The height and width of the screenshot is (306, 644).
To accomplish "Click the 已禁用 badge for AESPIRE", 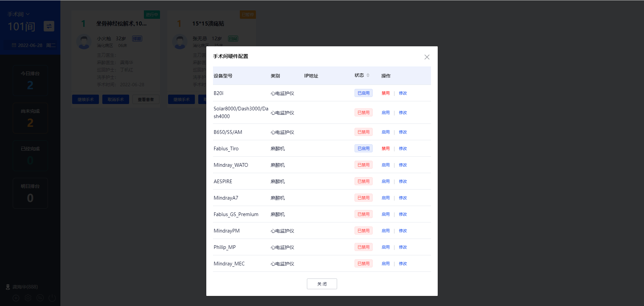I will point(363,182).
